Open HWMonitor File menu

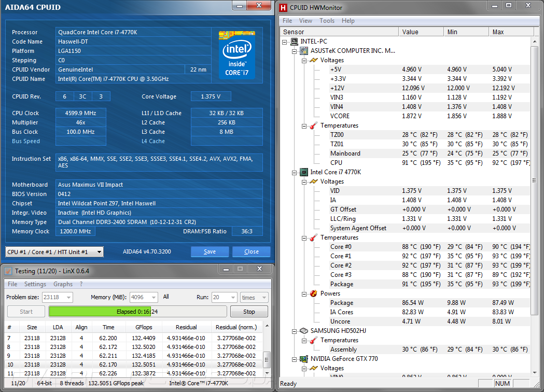[287, 20]
